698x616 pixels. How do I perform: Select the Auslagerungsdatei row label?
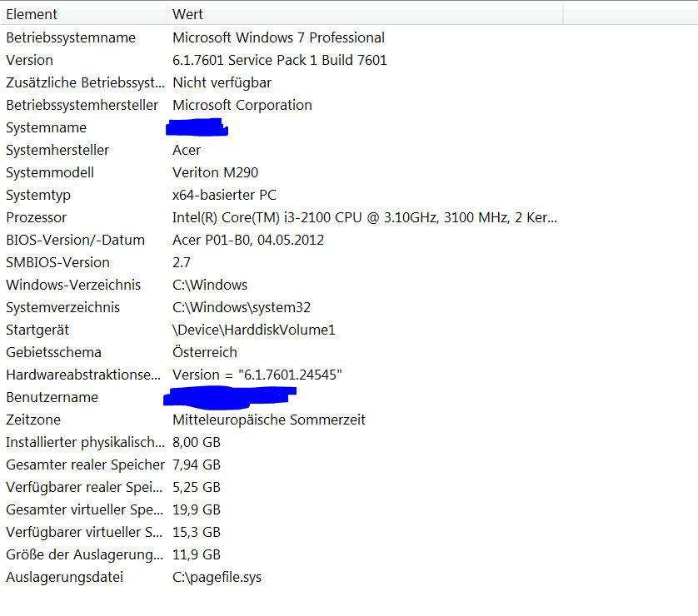[64, 578]
